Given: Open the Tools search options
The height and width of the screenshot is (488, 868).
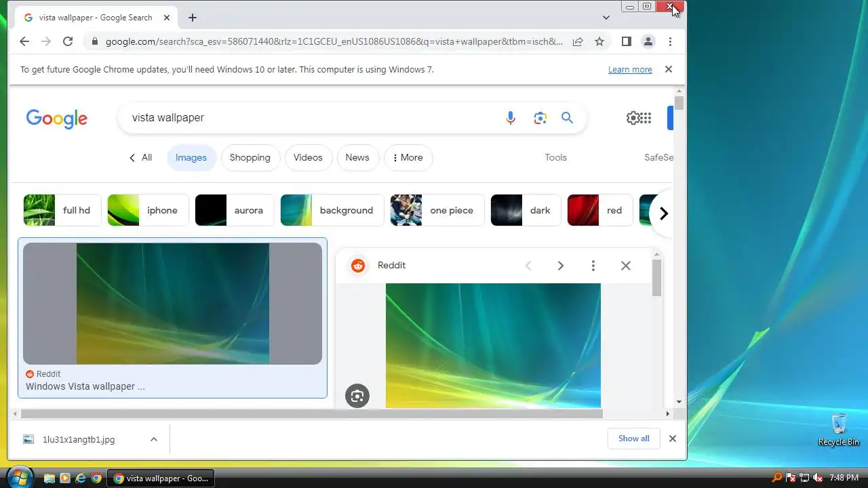Looking at the screenshot, I should [555, 157].
